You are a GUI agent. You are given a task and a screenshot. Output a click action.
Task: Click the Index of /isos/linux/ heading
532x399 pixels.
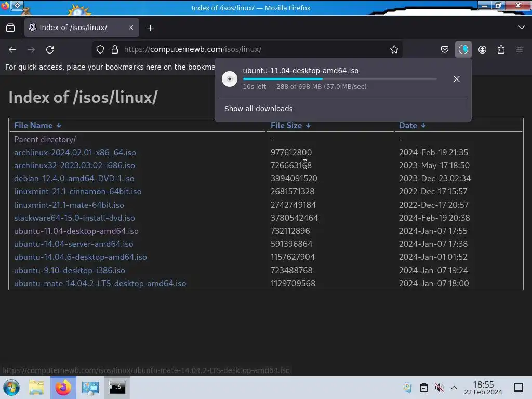pos(83,97)
